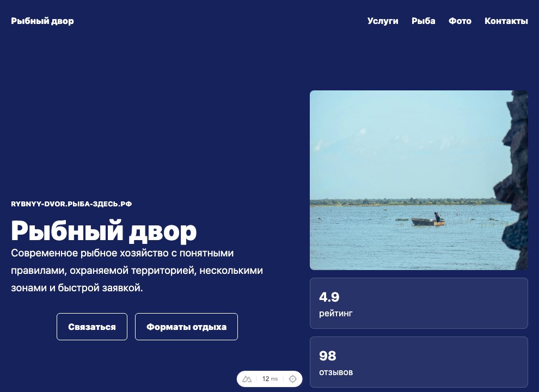Screen dimensions: 539x392
Task: Click the large Рыбный двор hero heading
Action: point(104,231)
